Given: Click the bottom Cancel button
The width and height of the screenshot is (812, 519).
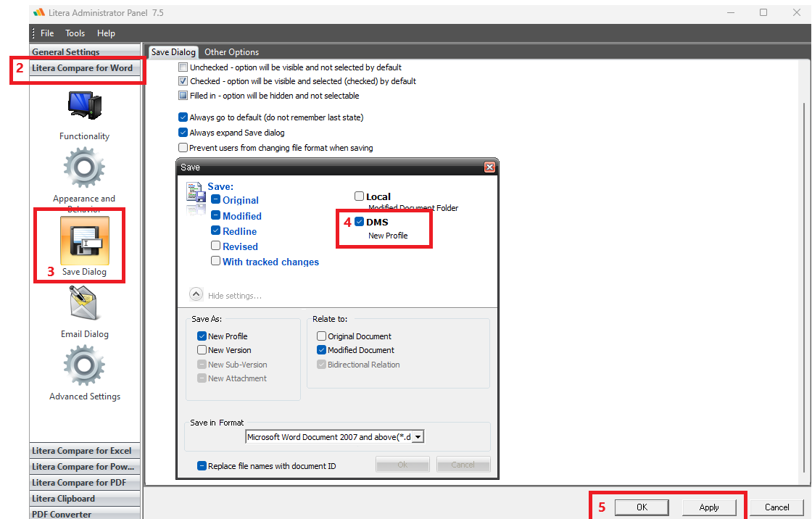Looking at the screenshot, I should [x=776, y=507].
